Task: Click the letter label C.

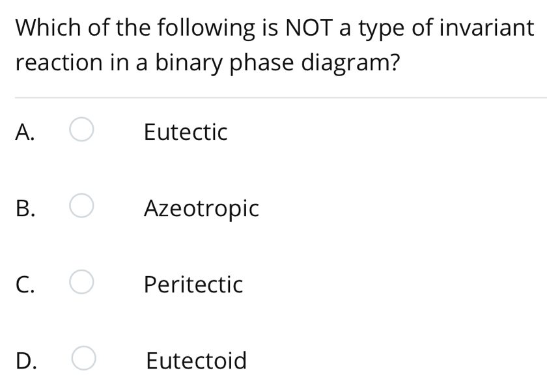Action: click(x=25, y=285)
